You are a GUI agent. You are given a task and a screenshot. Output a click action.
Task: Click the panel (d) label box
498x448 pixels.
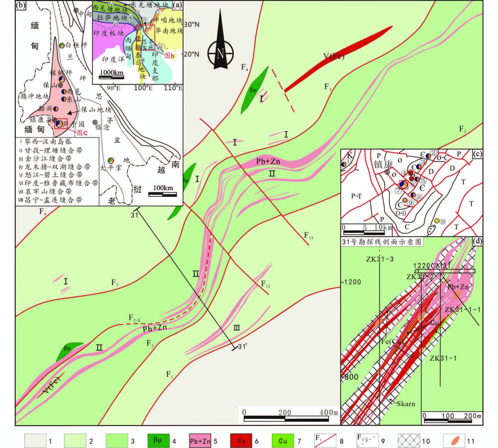point(477,241)
